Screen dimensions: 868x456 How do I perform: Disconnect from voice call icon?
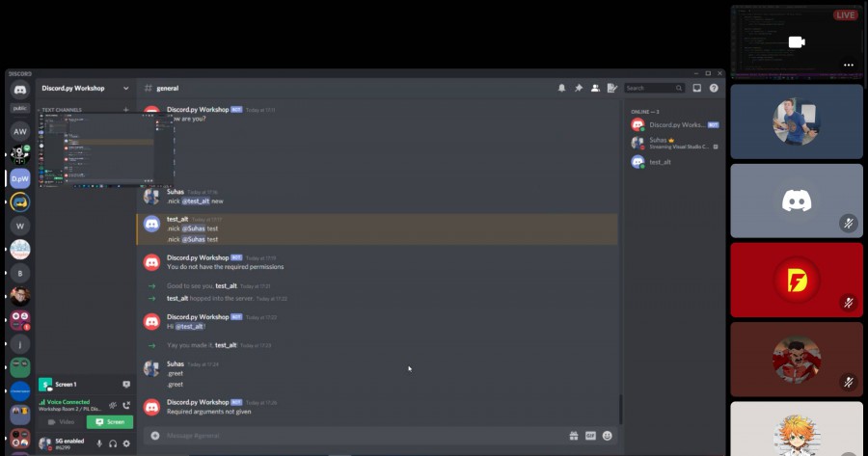click(x=126, y=405)
